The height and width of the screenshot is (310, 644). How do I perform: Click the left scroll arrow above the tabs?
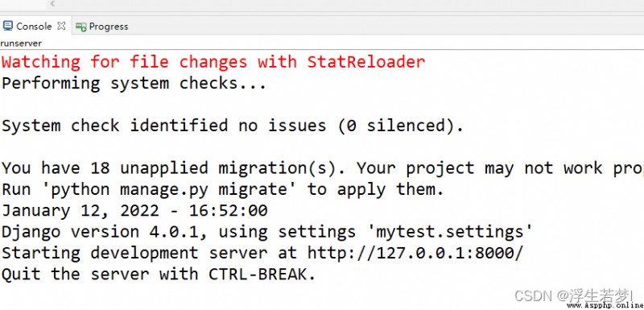click(52, 4)
